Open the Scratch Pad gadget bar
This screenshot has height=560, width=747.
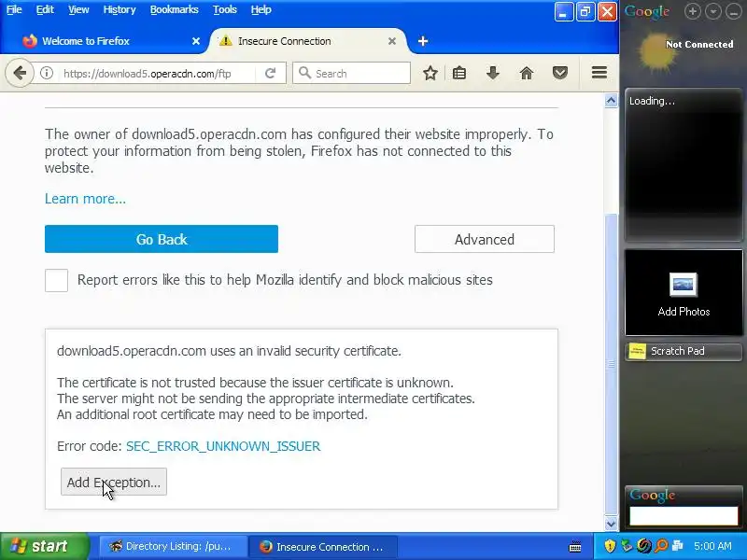pos(684,352)
